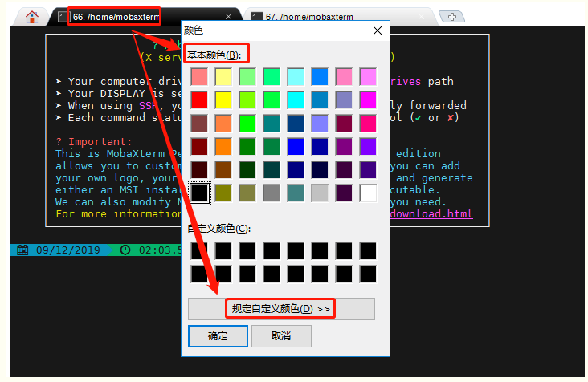
Task: Pick the pale yellow basic color
Action: [223, 77]
